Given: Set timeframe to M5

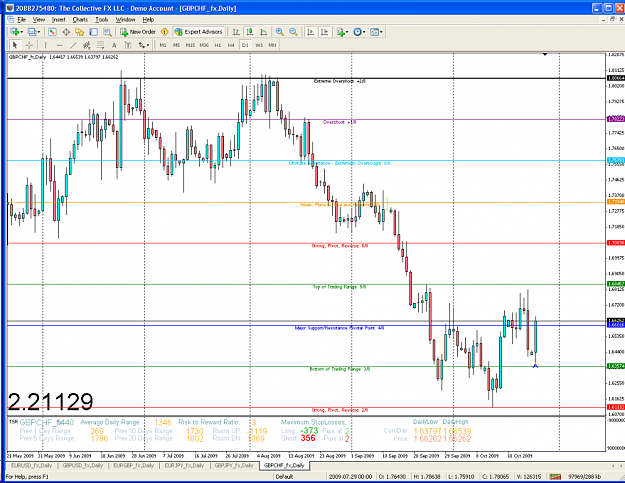Looking at the screenshot, I should tap(176, 45).
